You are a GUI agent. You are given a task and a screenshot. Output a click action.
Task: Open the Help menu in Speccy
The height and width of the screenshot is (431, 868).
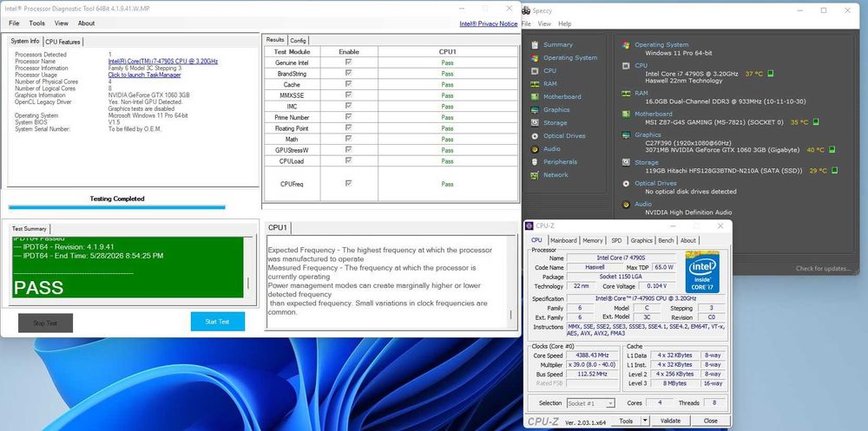point(565,23)
